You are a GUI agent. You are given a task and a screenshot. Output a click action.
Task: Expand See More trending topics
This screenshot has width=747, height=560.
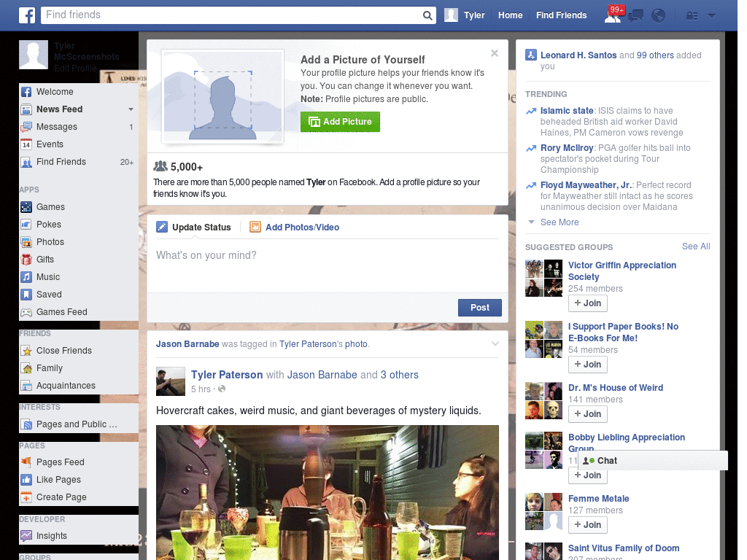click(560, 222)
